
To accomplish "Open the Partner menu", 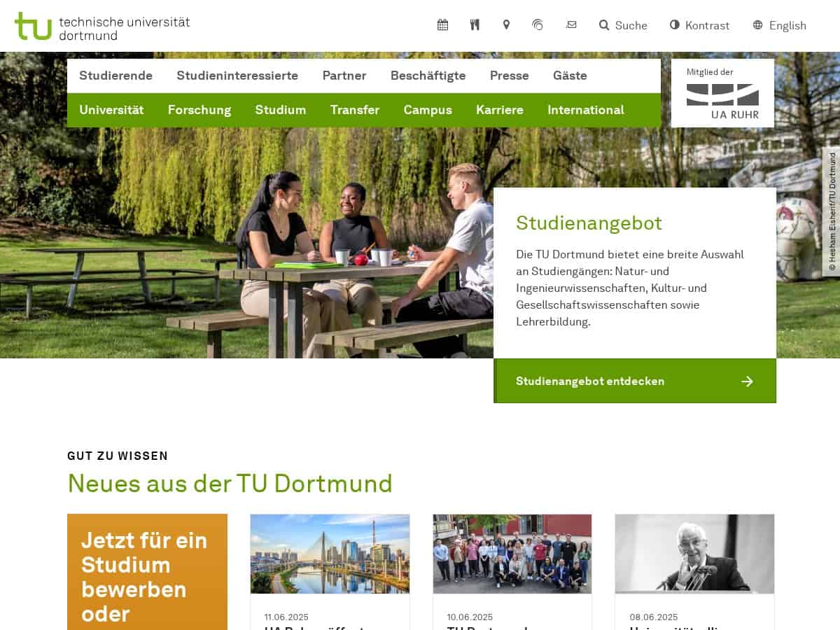I will [344, 76].
